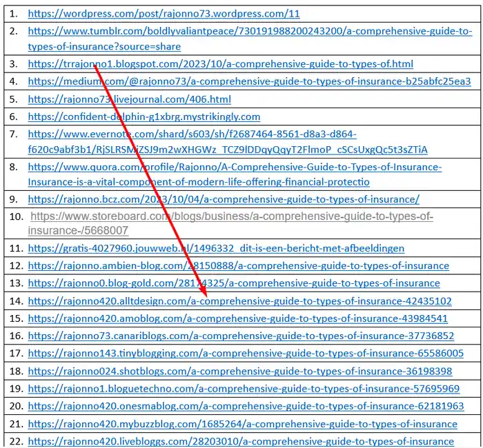The height and width of the screenshot is (448, 483).
Task: Open the gratis-4027960.jouwweb.nl link
Action: click(216, 248)
